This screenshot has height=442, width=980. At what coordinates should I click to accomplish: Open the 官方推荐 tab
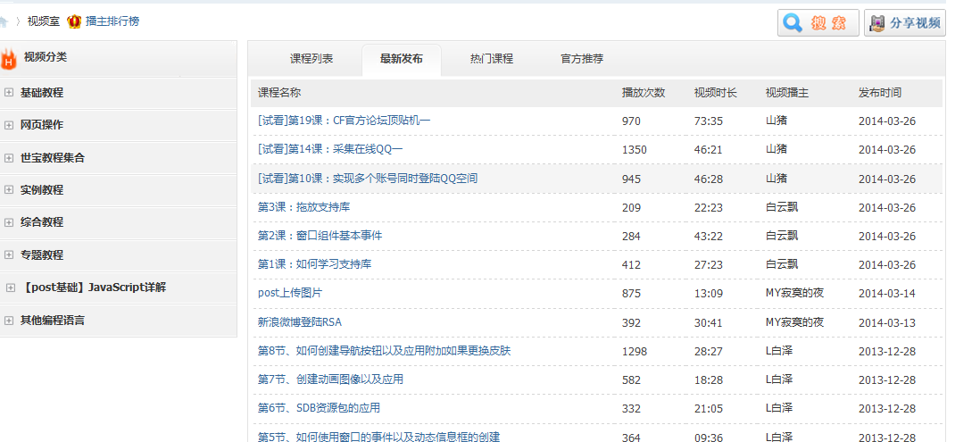click(582, 60)
